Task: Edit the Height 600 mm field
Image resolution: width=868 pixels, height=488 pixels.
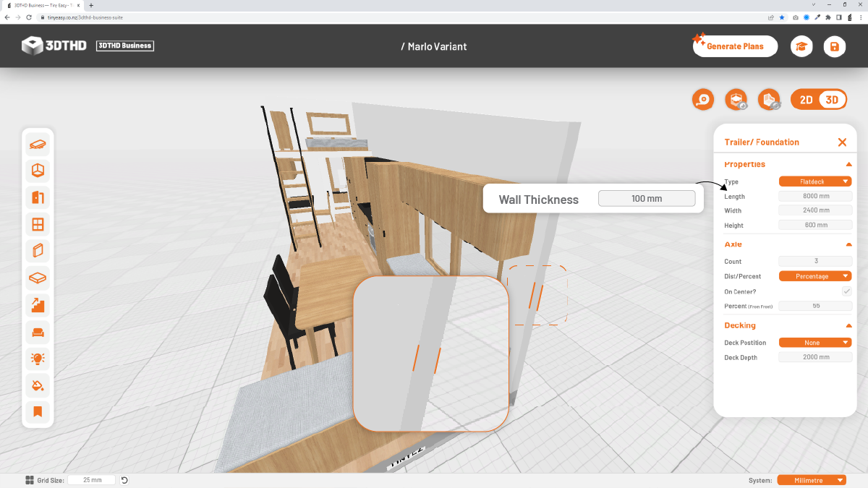Action: pos(815,225)
